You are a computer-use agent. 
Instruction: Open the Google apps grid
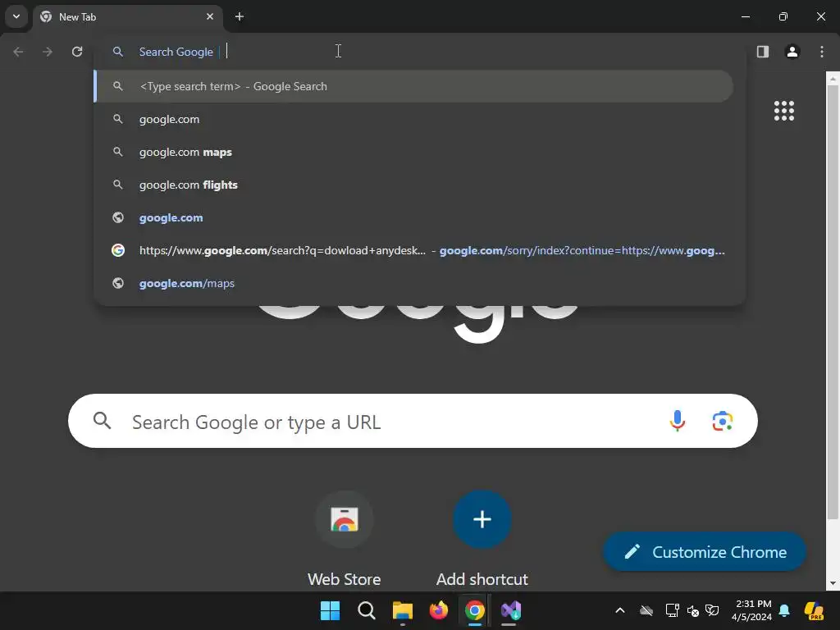tap(783, 111)
